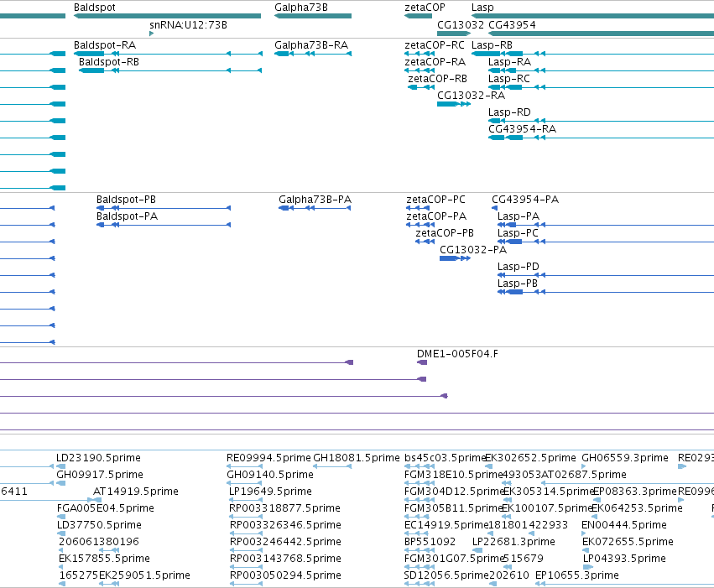The width and height of the screenshot is (714, 588).
Task: Click the GH18081.5prime EST label
Action: (x=357, y=458)
